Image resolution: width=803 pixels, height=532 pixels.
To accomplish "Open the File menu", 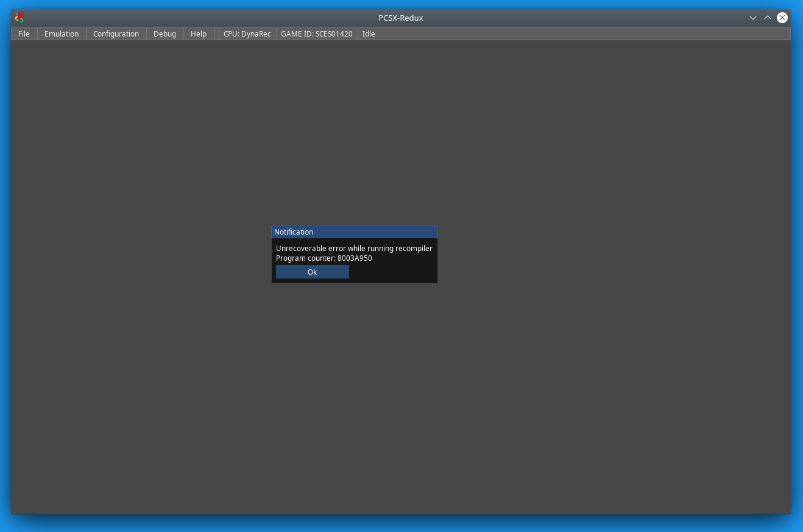I will coord(24,34).
